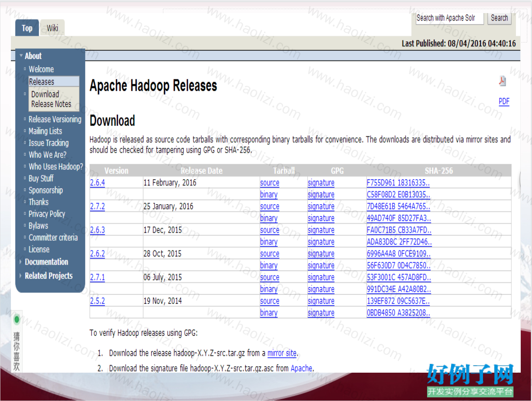The height and width of the screenshot is (401, 532).
Task: Open SHA-256 FA0C71B5 CB33A7FD link
Action: [399, 230]
